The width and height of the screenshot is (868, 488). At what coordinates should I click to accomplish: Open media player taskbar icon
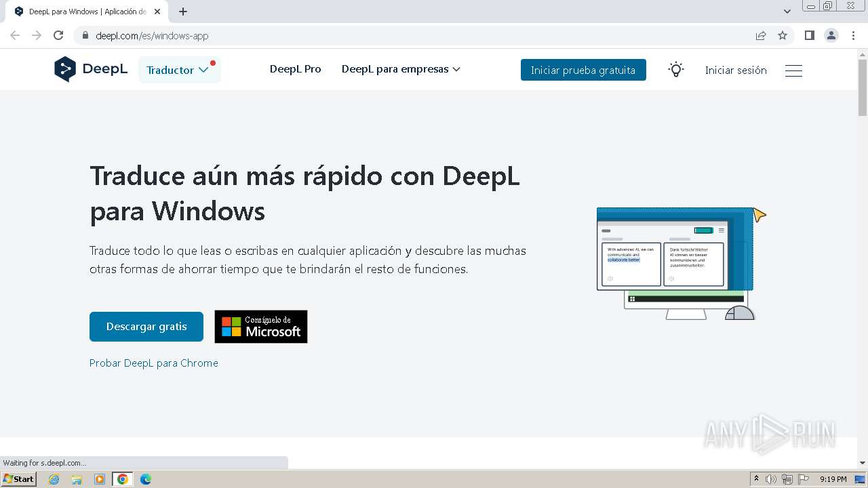(100, 479)
